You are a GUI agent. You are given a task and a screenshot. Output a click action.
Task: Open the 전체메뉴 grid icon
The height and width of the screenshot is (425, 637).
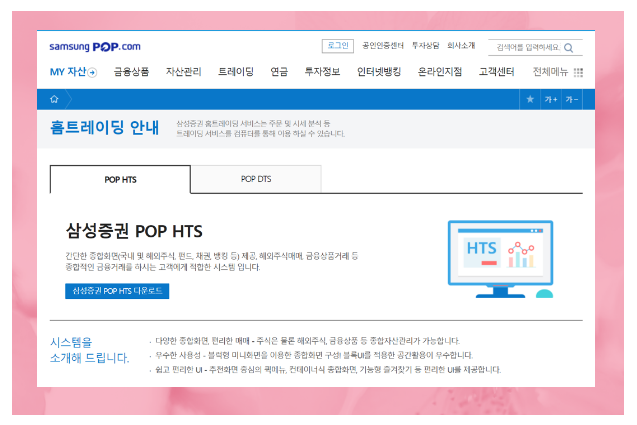[578, 72]
